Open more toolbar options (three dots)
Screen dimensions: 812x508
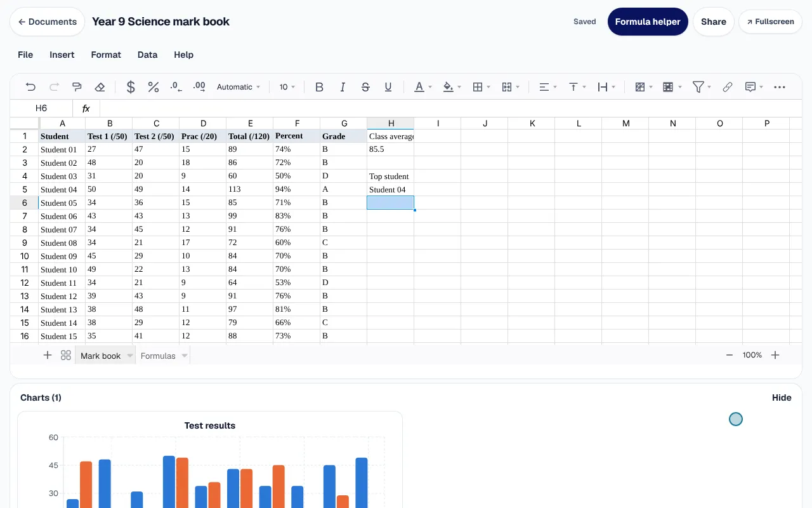tap(780, 87)
